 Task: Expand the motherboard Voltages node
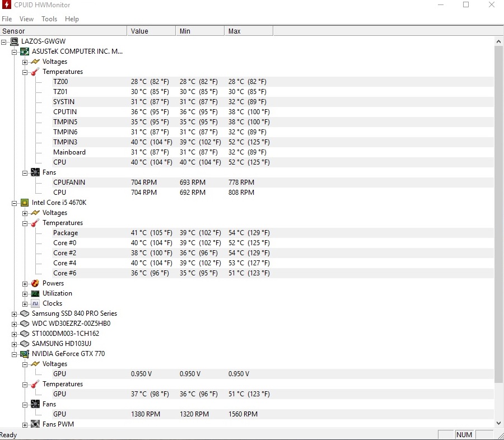[x=25, y=62]
